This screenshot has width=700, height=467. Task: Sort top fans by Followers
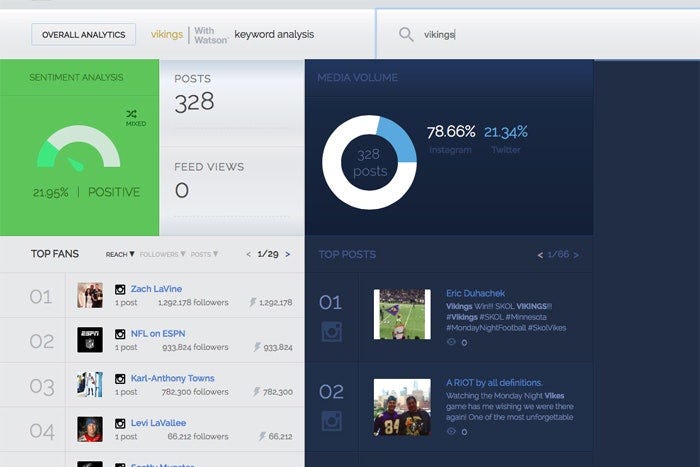point(162,254)
